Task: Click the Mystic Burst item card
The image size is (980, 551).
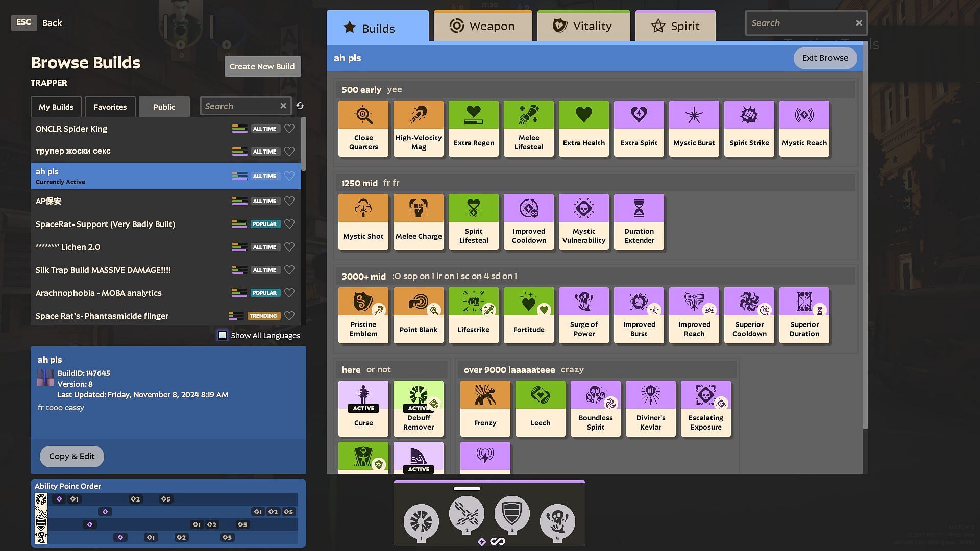Action: 694,129
